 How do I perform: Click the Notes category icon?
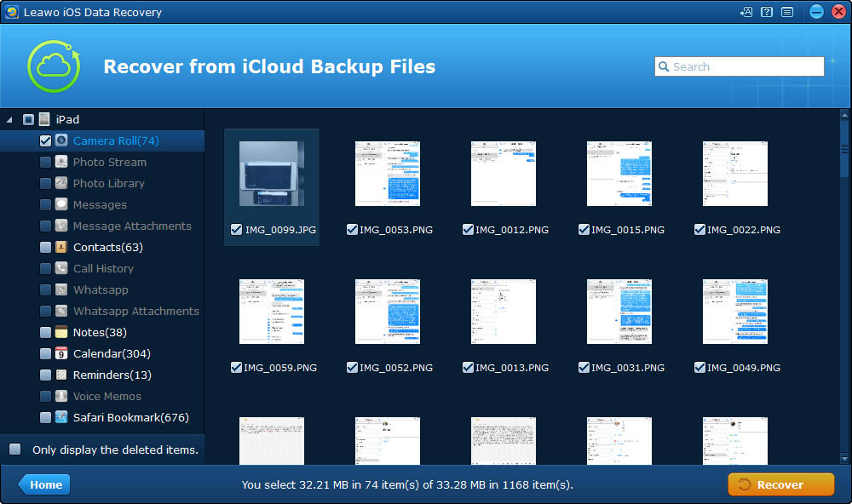coord(61,332)
